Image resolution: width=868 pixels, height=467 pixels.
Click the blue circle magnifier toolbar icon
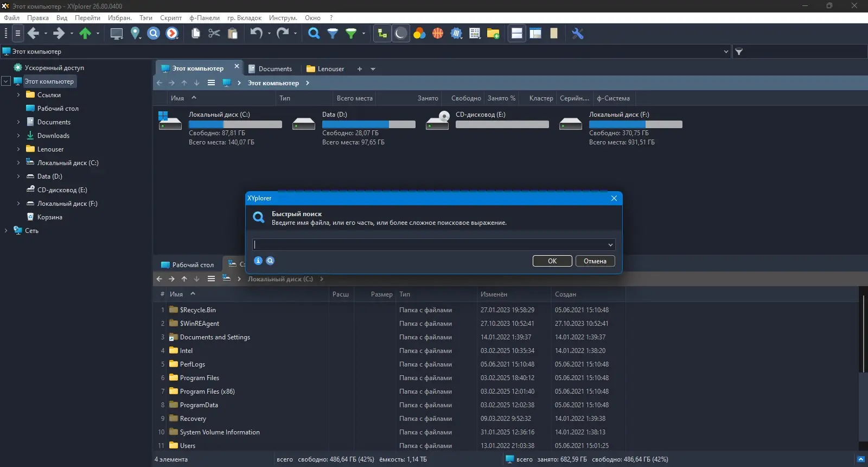154,34
